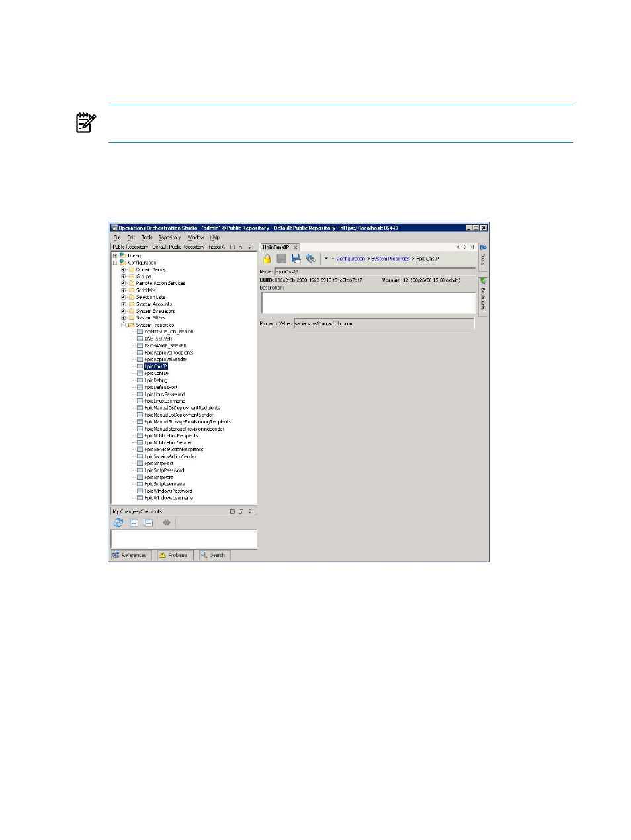
Task: Click the collapse-all minus icon in My Changes
Action: (x=149, y=523)
